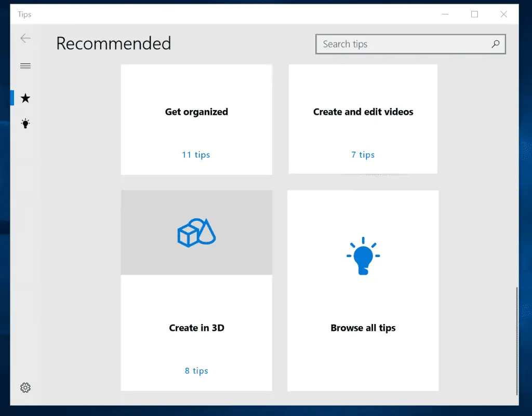Click the magnifier icon in the search box
This screenshot has height=416, width=532.
[x=496, y=44]
